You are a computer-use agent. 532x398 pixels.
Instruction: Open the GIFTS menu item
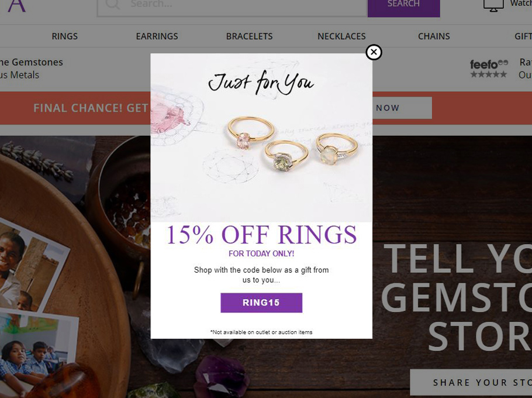coord(523,36)
